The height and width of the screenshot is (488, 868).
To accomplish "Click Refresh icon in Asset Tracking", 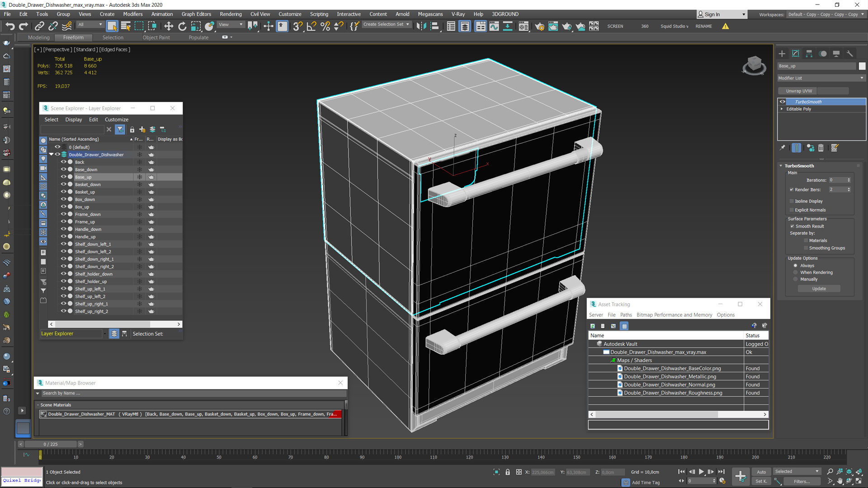I will (593, 326).
